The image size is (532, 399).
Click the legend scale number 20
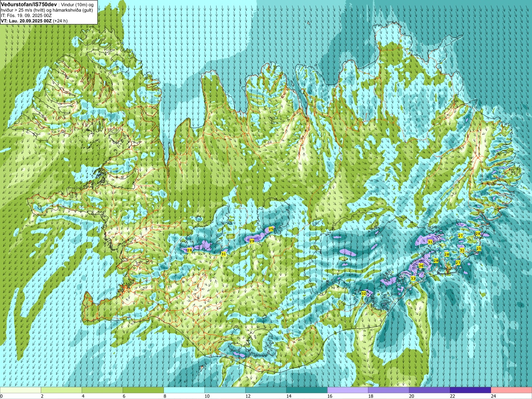point(412,396)
